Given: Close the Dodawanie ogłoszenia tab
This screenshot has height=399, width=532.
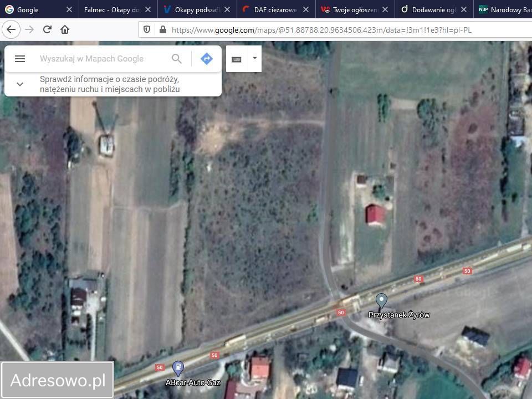Looking at the screenshot, I should [x=464, y=9].
